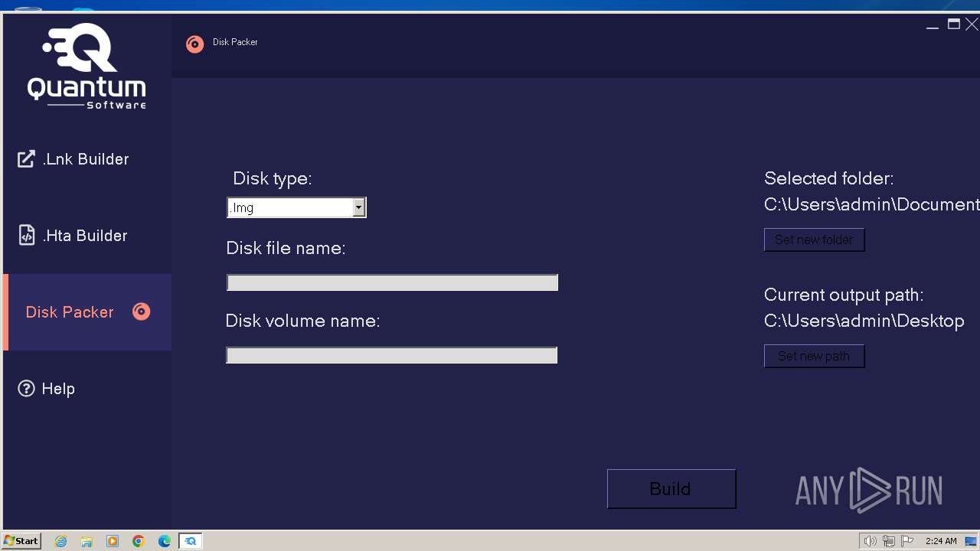This screenshot has width=980, height=551.
Task: Click the .Img disk type combo box
Action: click(296, 207)
